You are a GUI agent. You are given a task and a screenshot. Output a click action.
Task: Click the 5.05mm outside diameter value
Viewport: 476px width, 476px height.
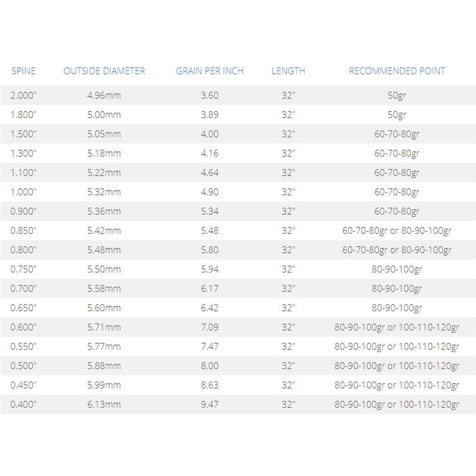[104, 134]
